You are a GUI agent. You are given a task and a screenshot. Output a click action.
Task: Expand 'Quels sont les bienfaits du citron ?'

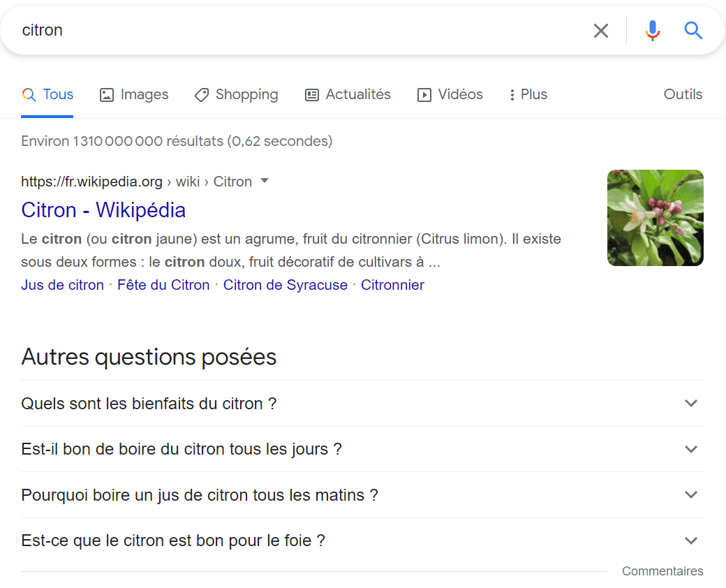coord(362,404)
